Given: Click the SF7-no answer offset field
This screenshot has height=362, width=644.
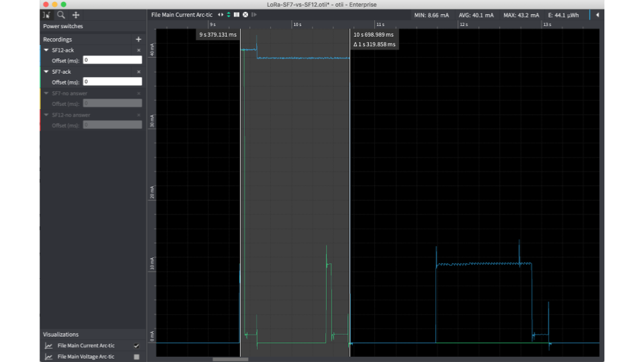Looking at the screenshot, I should click(x=113, y=103).
